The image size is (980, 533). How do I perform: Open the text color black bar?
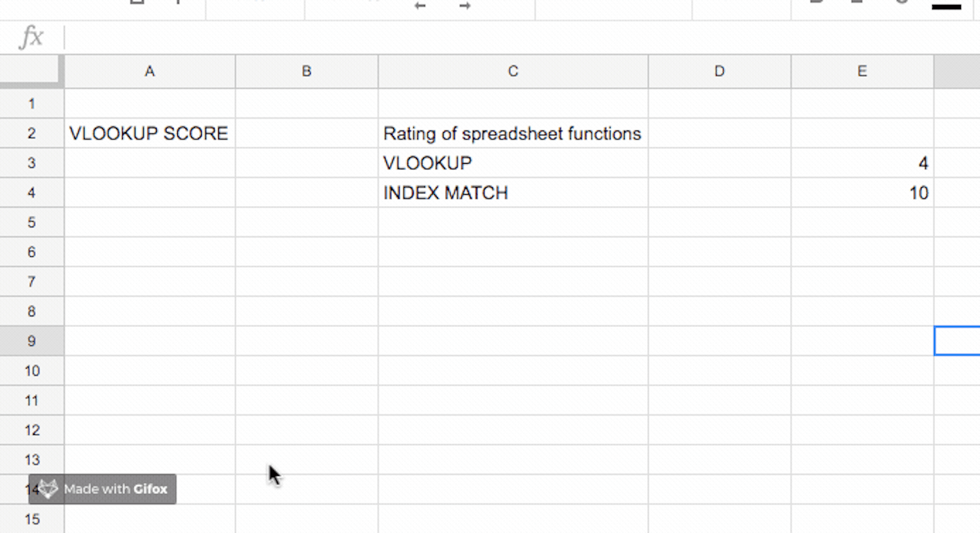[946, 6]
